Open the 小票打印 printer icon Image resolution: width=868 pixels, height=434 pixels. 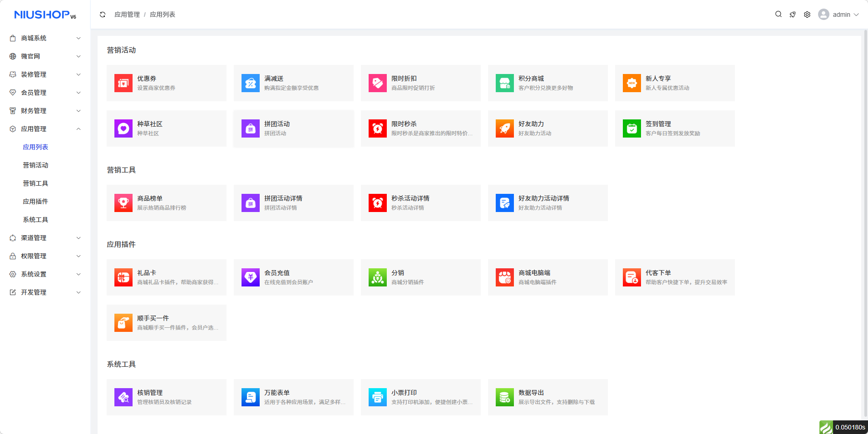coord(378,397)
